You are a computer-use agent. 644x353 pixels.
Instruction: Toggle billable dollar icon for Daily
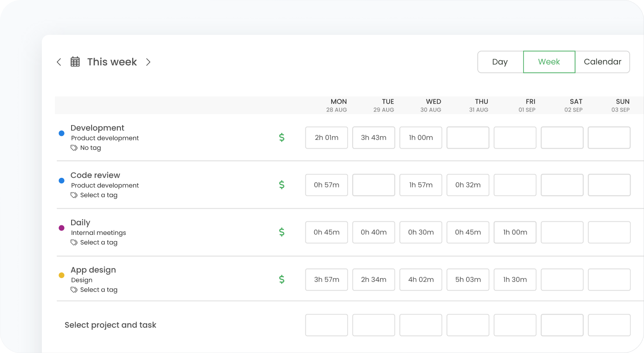[282, 232]
